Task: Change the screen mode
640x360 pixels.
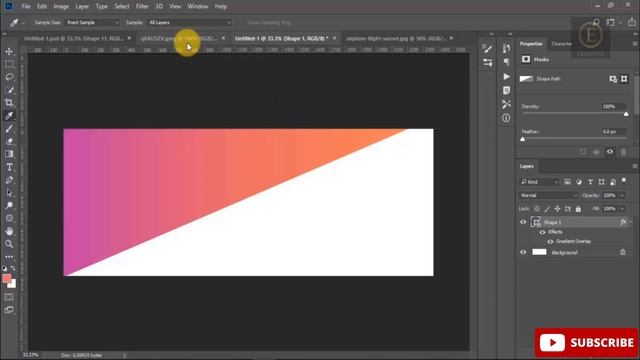Action: [x=9, y=310]
